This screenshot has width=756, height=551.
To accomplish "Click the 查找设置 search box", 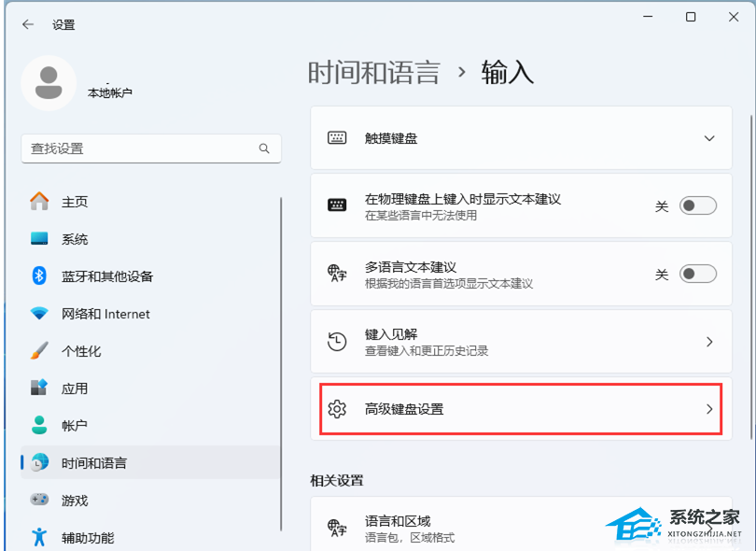I will (x=140, y=148).
